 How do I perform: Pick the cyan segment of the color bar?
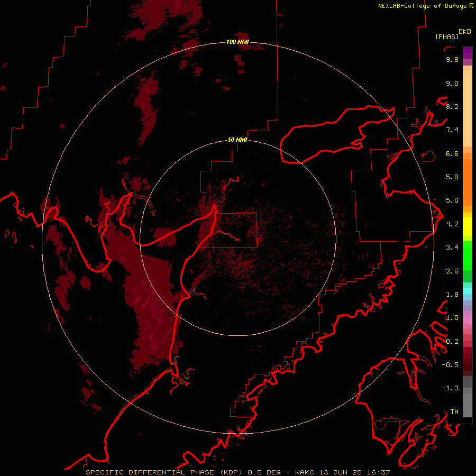[x=467, y=290]
